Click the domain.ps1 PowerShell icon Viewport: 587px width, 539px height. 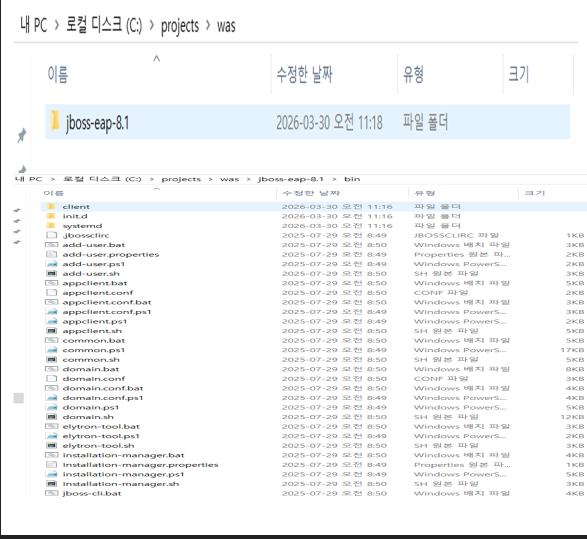[x=51, y=407]
